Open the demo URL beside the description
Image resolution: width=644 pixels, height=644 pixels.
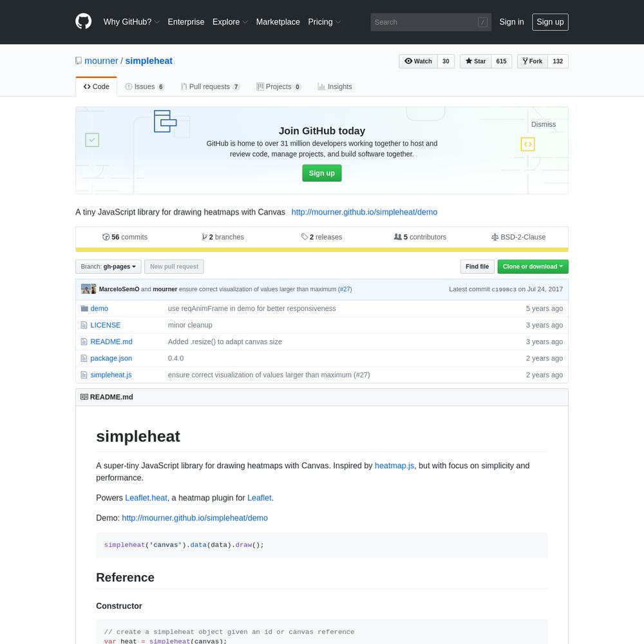click(x=365, y=212)
